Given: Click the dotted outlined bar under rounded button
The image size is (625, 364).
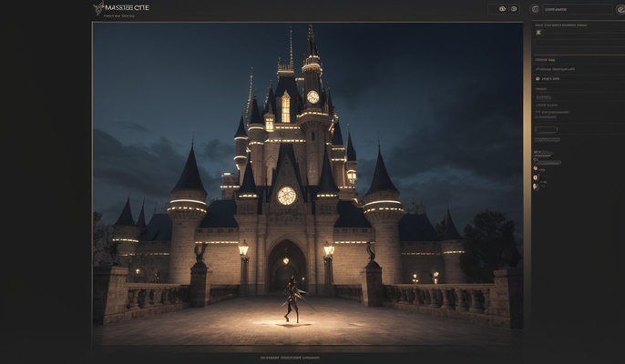Looking at the screenshot, I should pos(547,140).
